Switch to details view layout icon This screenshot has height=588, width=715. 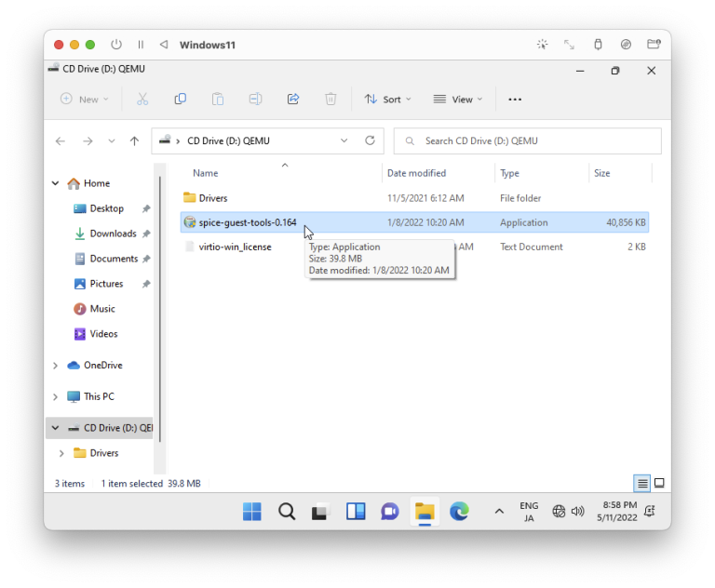tap(642, 483)
